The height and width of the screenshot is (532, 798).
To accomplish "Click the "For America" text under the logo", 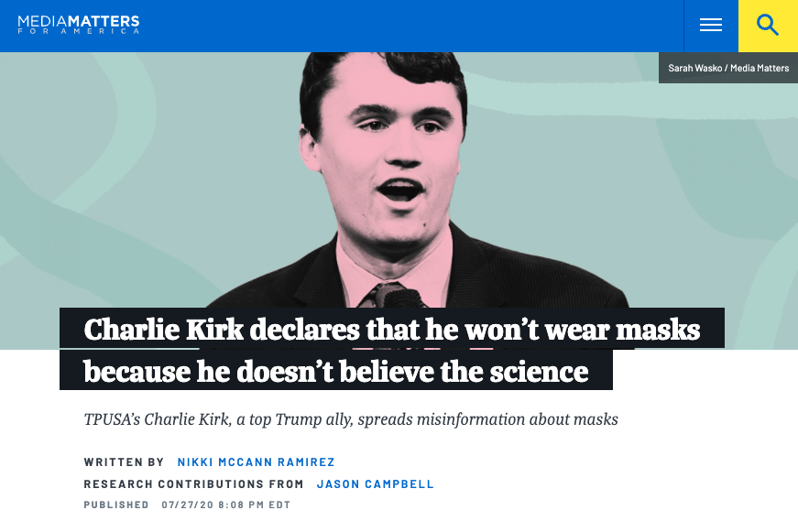I will click(79, 31).
